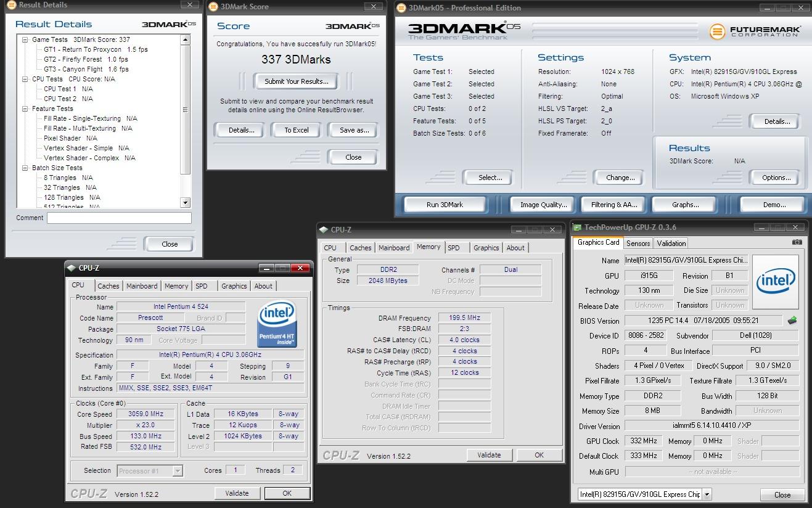Click Validate in CPU-Z Memory window

tap(489, 455)
